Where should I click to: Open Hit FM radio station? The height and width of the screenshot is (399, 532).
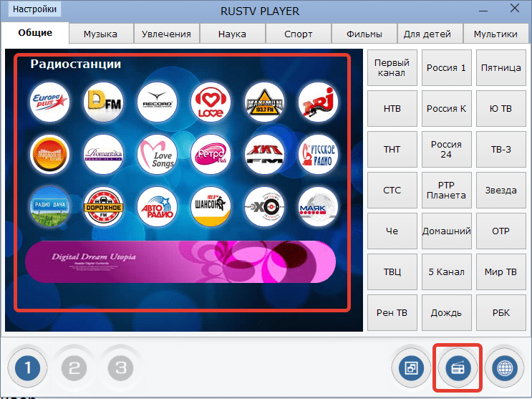click(x=265, y=155)
